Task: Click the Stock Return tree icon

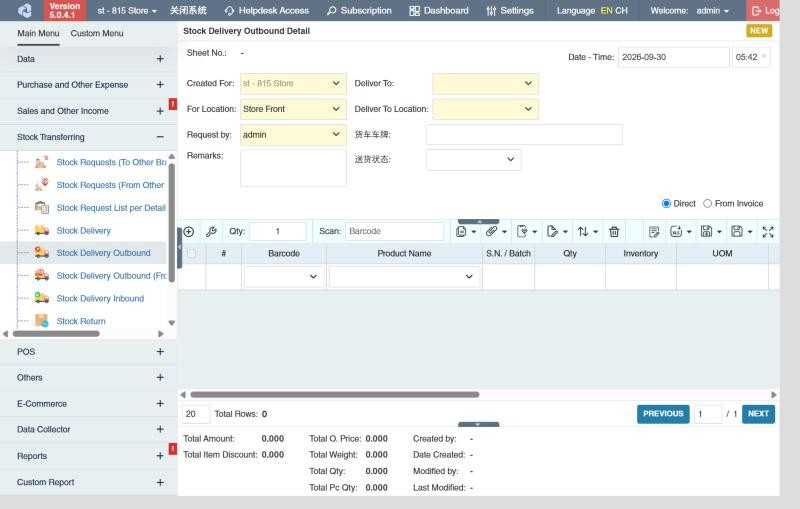Action: [x=42, y=321]
